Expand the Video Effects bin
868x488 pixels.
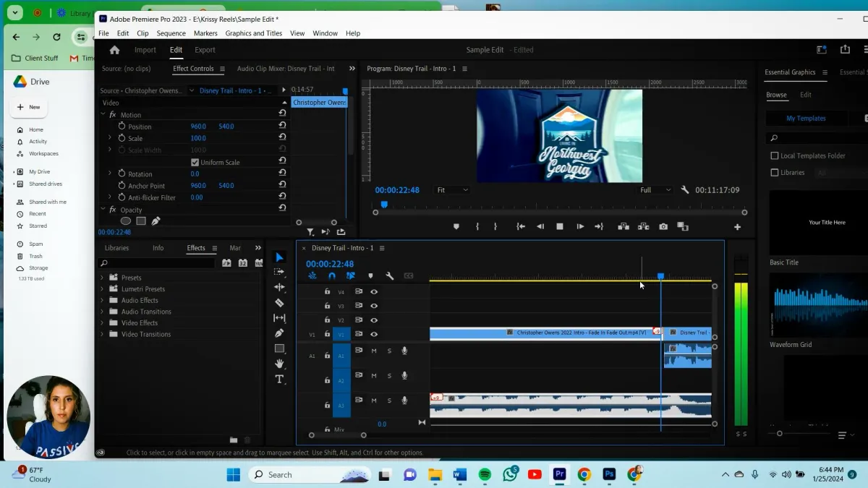(x=102, y=323)
